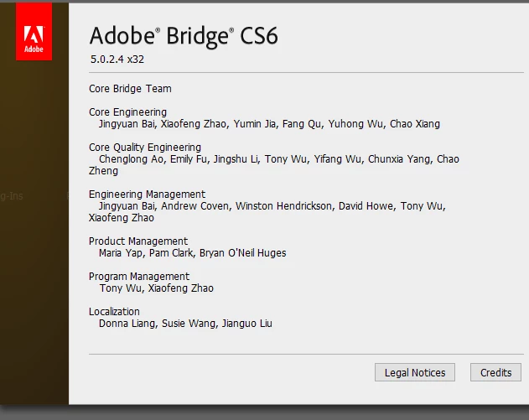Click the name Emily Fu
The image size is (529, 420).
point(189,159)
